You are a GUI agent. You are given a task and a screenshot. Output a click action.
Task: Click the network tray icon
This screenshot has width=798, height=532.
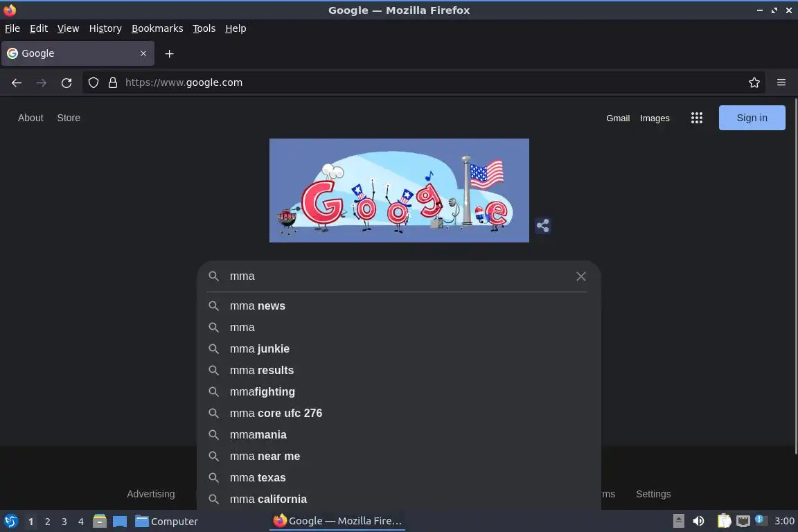click(743, 521)
